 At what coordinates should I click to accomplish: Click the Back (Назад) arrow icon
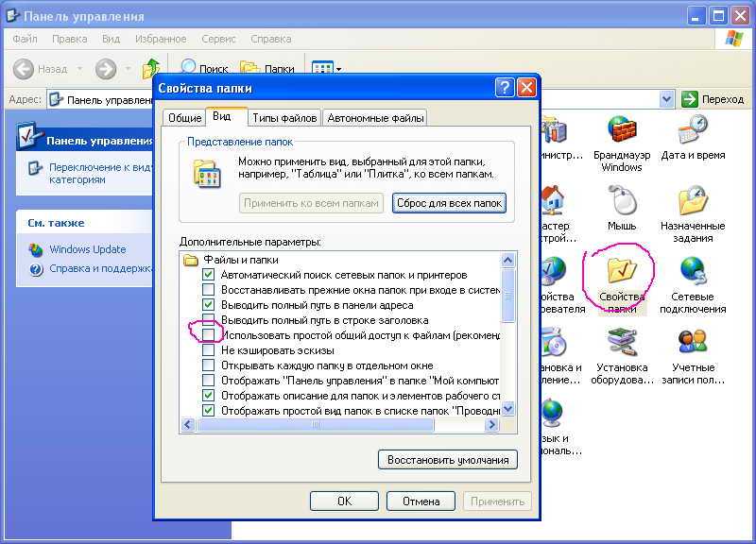(x=23, y=69)
